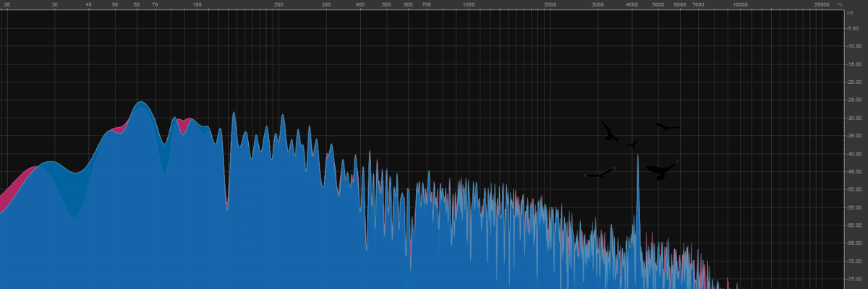Click the small bird directly above the 4 kHz spike
Screen dimensions: 868x289
point(633,144)
